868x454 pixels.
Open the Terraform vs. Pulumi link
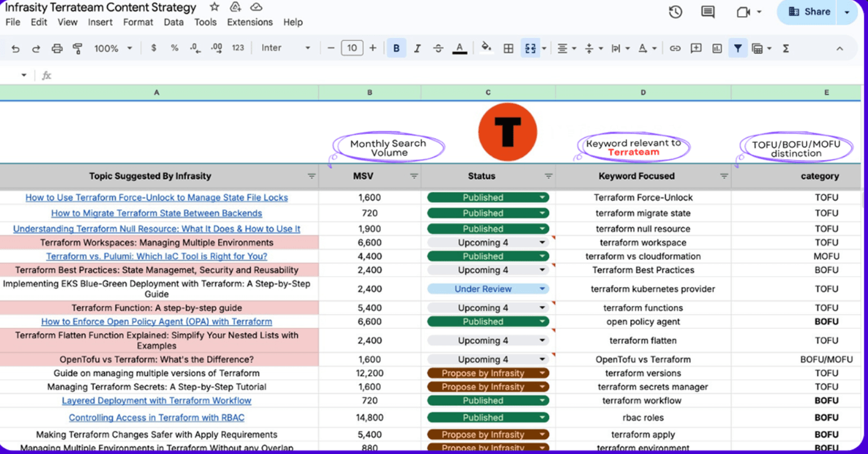[x=157, y=257]
